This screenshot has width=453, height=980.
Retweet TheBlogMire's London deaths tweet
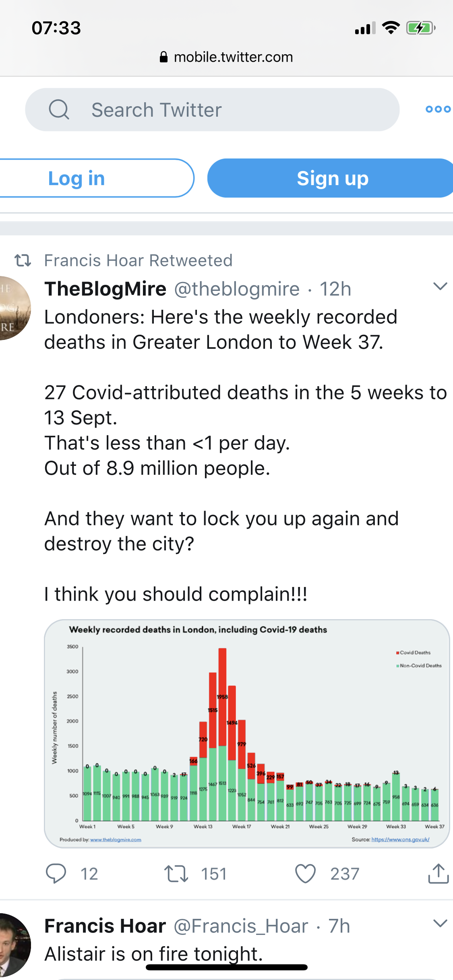176,873
